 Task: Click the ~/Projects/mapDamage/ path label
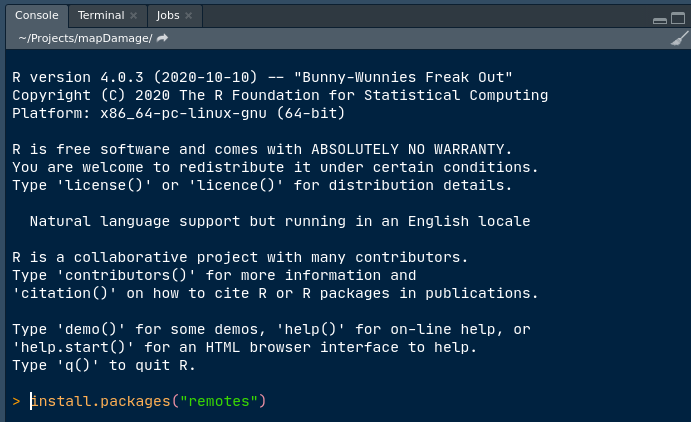coord(85,38)
